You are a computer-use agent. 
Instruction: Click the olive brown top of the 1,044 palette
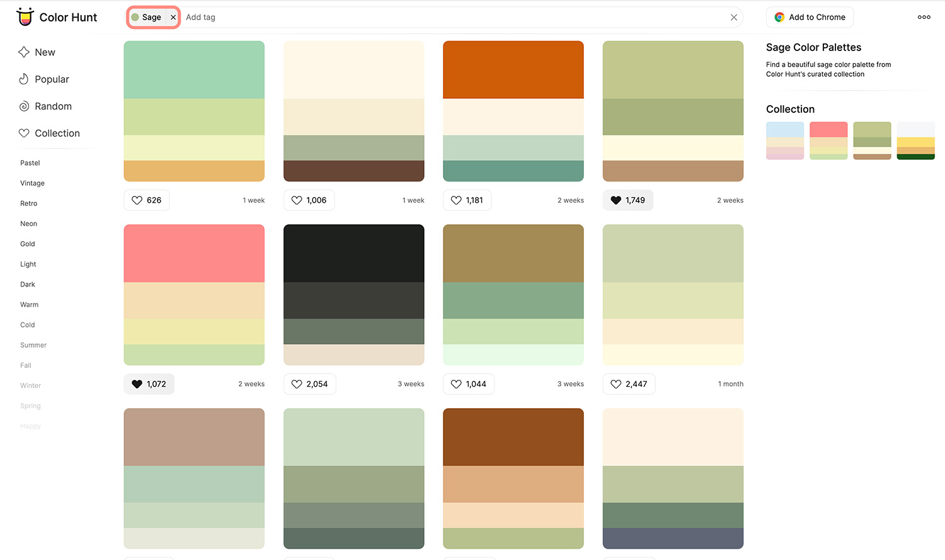coord(513,254)
